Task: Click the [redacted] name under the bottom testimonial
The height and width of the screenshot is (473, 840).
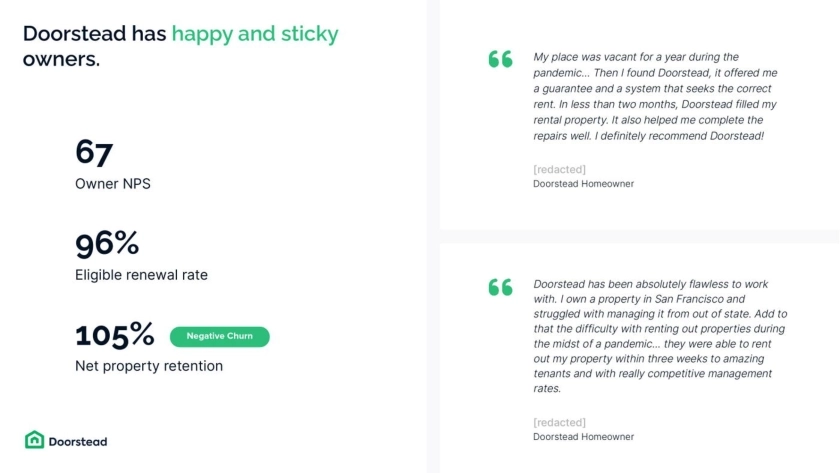Action: coord(559,422)
